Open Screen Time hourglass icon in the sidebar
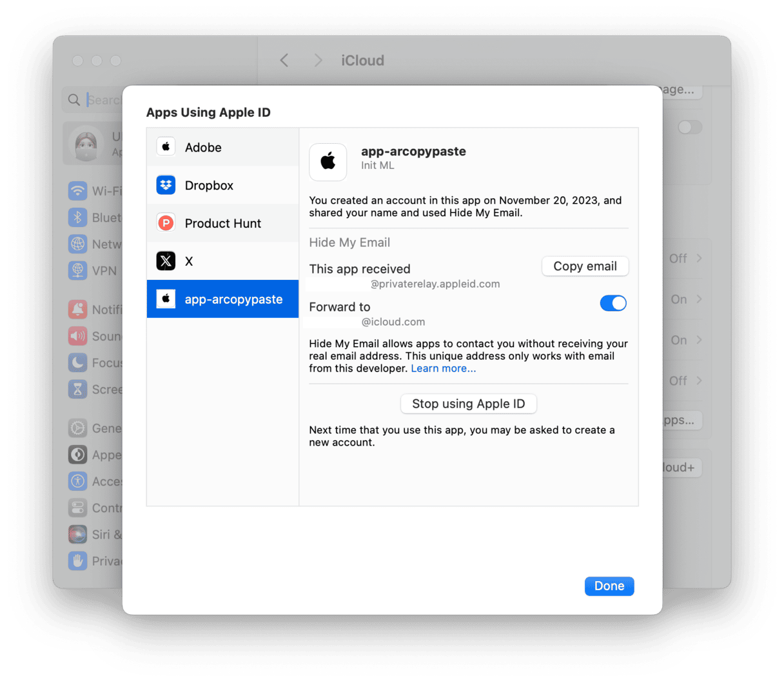This screenshot has width=784, height=685. tap(77, 389)
